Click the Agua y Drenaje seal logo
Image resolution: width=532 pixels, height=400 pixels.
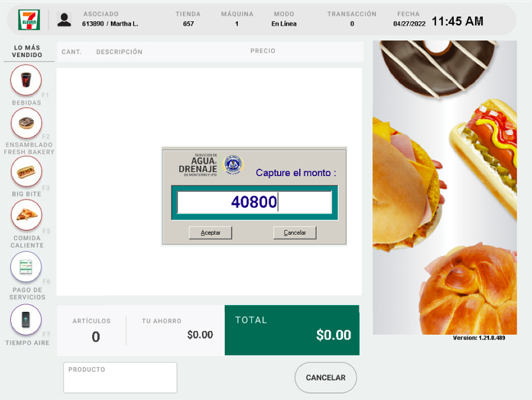(x=233, y=165)
